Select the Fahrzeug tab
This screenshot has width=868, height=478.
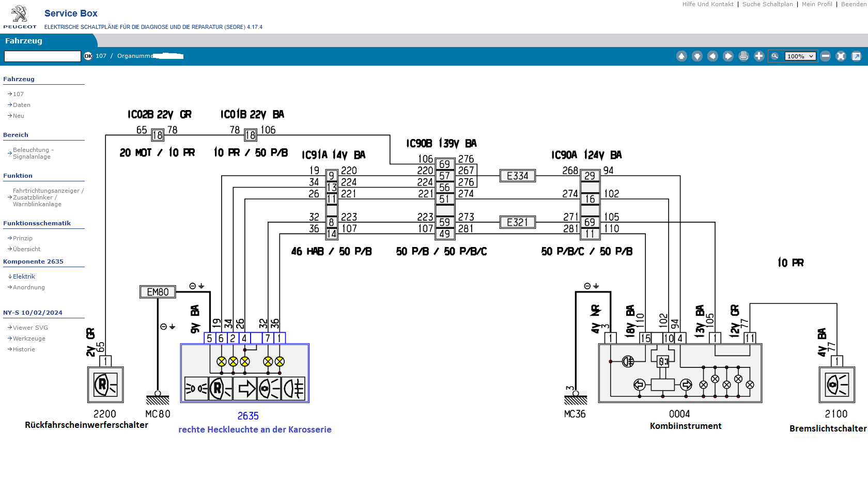(24, 41)
